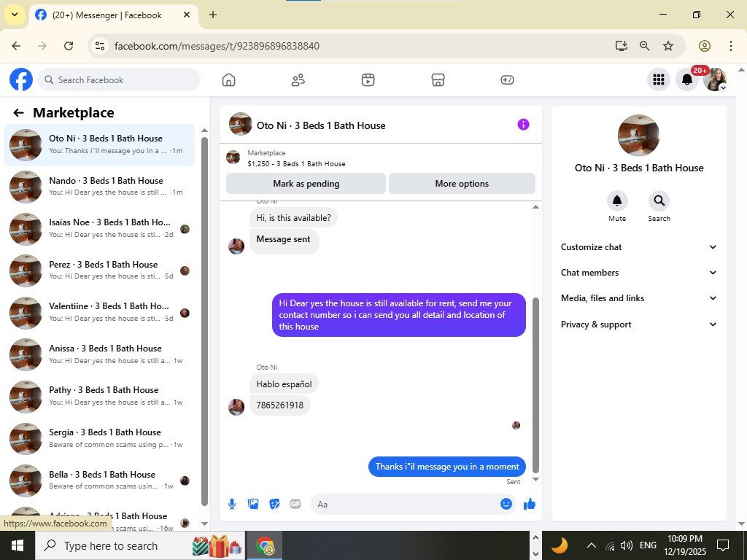The image size is (747, 560).
Task: Bookmark this page star icon
Action: click(668, 46)
